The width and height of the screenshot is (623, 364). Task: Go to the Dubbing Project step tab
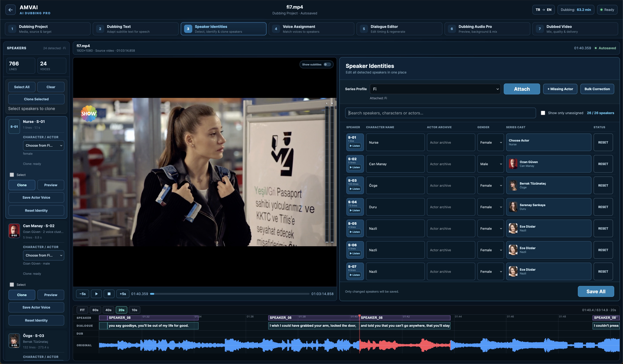(x=48, y=29)
